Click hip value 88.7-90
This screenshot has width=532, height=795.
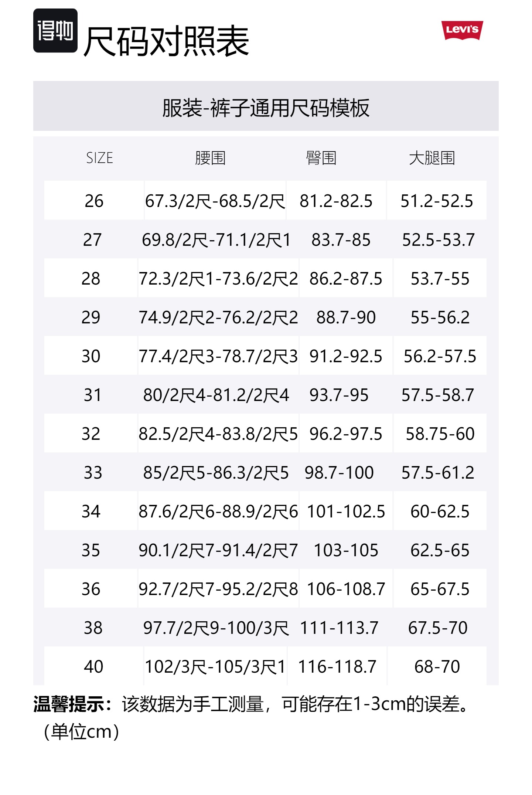(x=346, y=317)
